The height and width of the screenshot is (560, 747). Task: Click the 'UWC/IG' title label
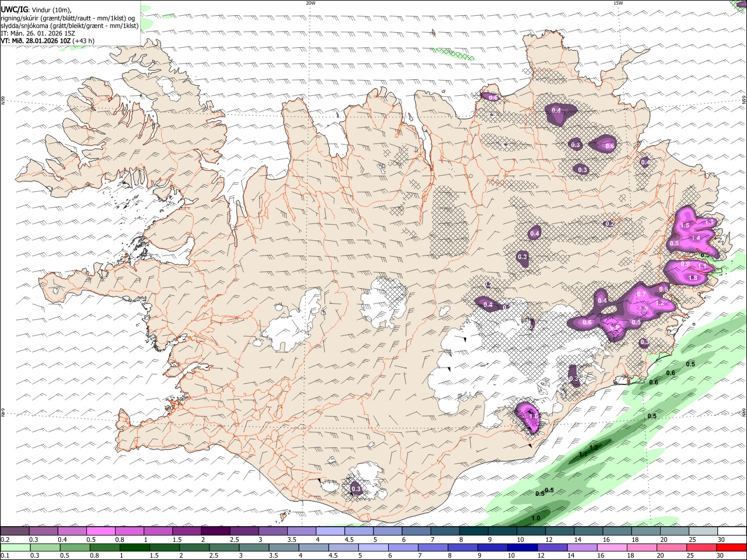(15, 9)
